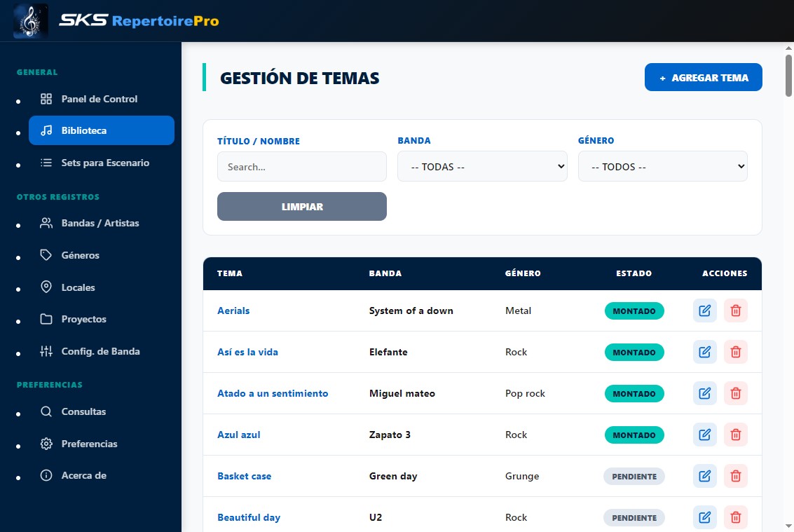Edit the Atado a un sentimiento entry
794x532 pixels.
click(x=704, y=393)
